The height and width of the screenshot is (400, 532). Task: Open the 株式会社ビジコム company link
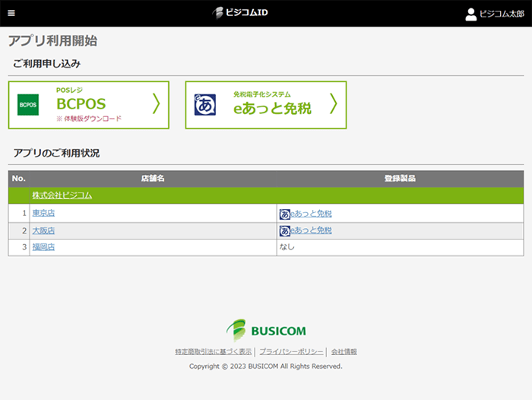coord(62,195)
